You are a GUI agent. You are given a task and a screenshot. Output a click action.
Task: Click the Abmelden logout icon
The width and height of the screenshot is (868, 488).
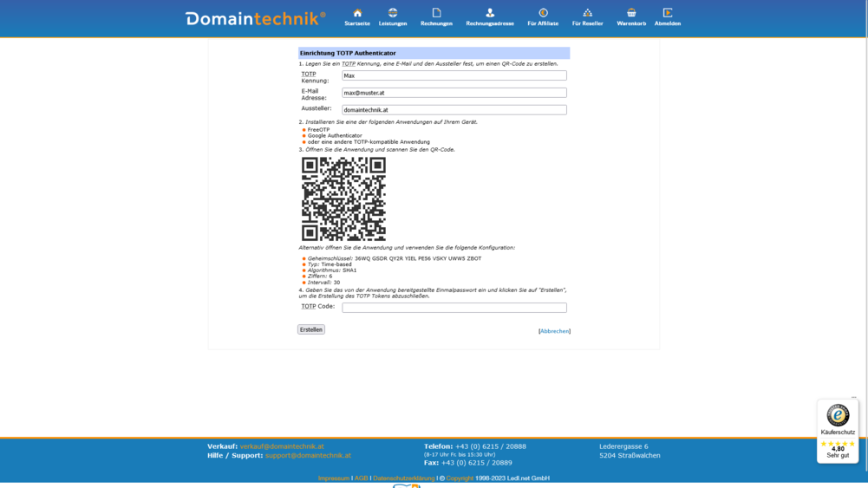[x=668, y=13]
